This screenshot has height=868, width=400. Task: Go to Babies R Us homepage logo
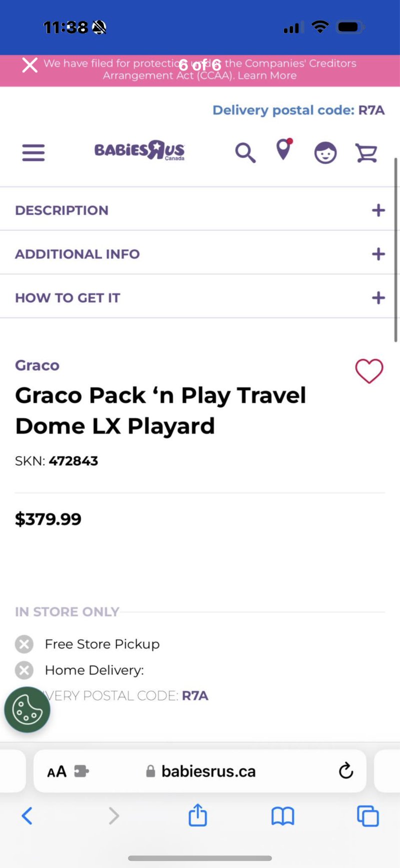139,150
